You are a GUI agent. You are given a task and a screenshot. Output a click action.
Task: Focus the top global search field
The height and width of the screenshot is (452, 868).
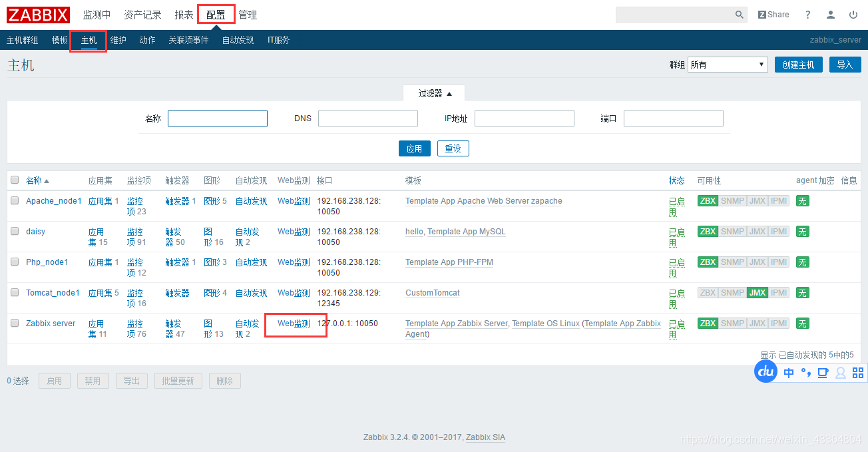pyautogui.click(x=674, y=15)
